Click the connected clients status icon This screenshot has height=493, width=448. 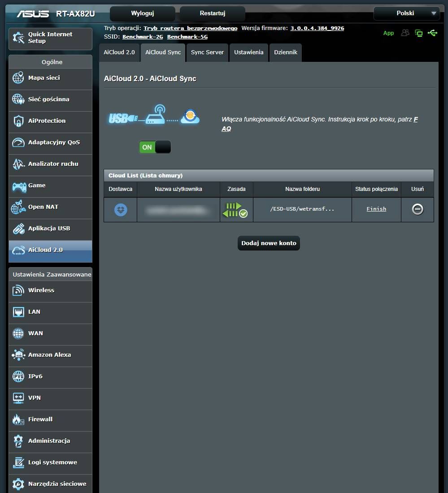coord(419,33)
